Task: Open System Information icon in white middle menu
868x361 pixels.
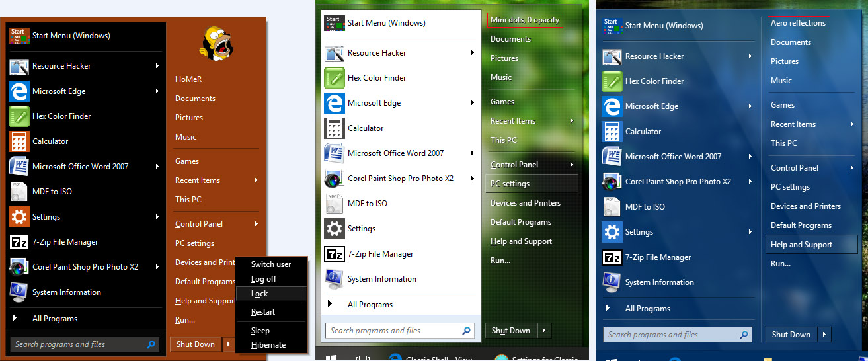Action: 334,279
